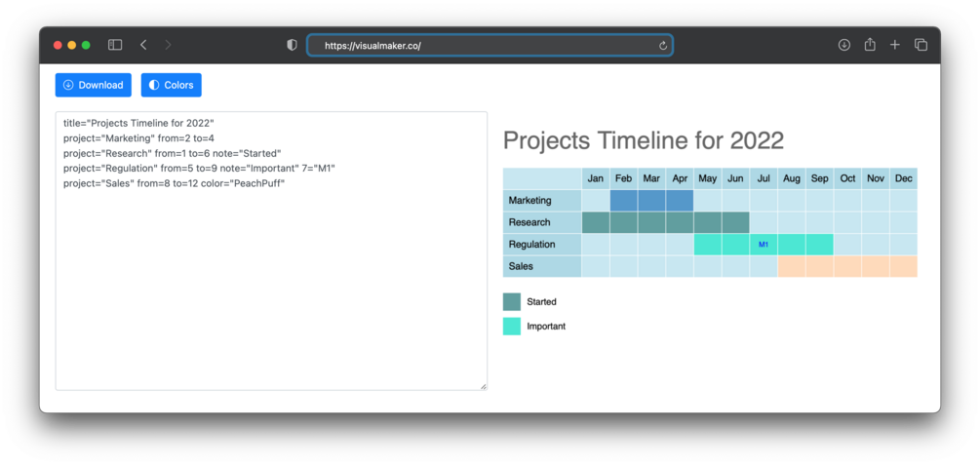
Task: Click the Share icon in the toolbar
Action: pos(870,45)
